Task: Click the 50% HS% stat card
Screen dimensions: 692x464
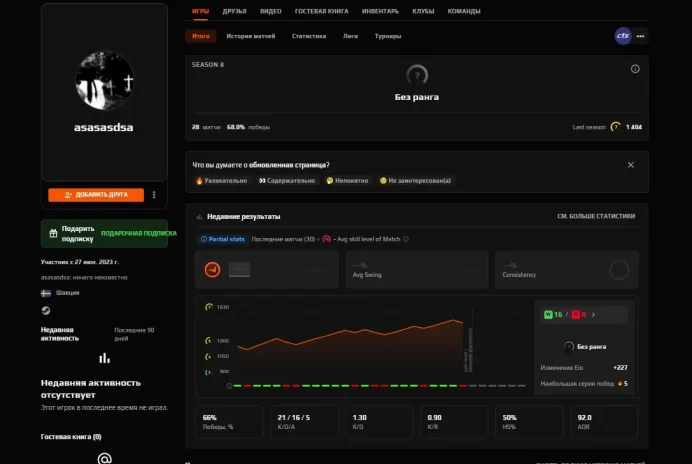Action: (x=529, y=422)
